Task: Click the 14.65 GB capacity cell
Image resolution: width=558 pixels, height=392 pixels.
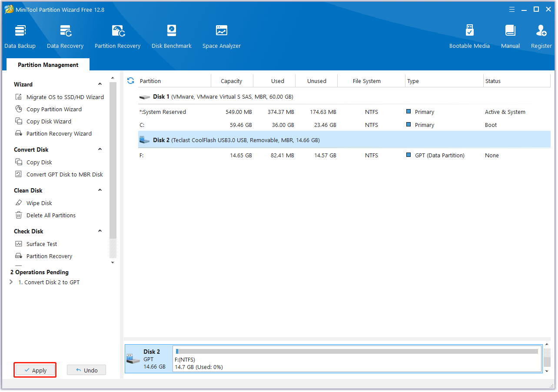Action: point(241,155)
